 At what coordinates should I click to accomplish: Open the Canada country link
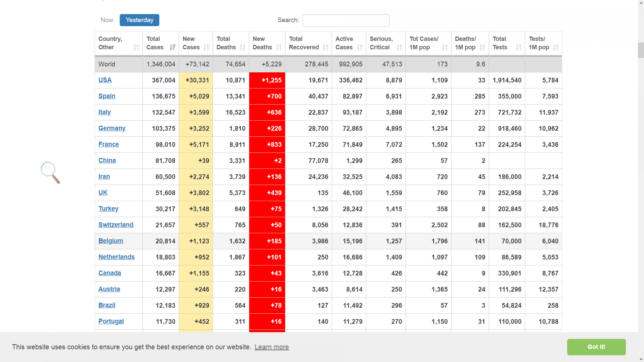point(110,273)
